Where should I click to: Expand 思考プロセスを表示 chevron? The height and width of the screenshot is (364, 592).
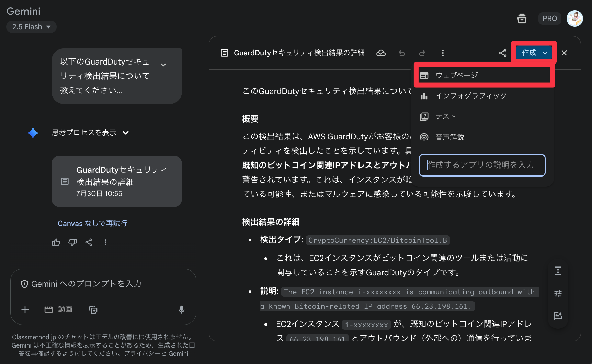tap(126, 133)
